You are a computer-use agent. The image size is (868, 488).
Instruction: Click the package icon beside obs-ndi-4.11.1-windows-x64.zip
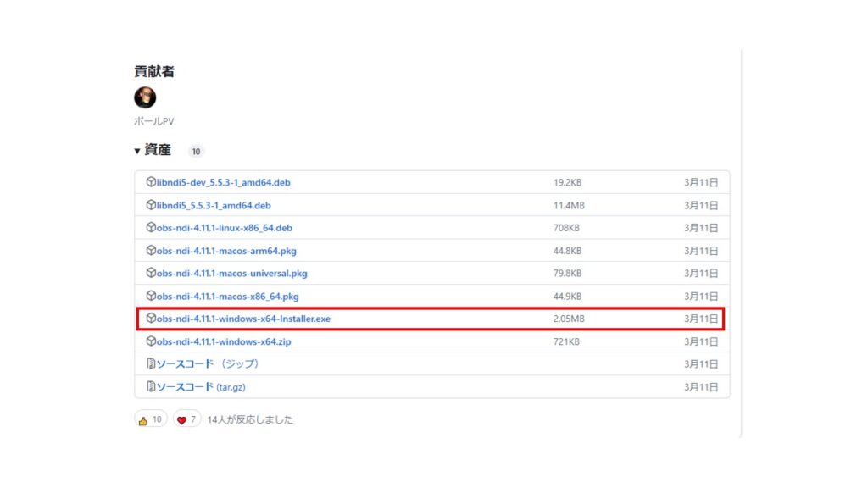point(151,341)
